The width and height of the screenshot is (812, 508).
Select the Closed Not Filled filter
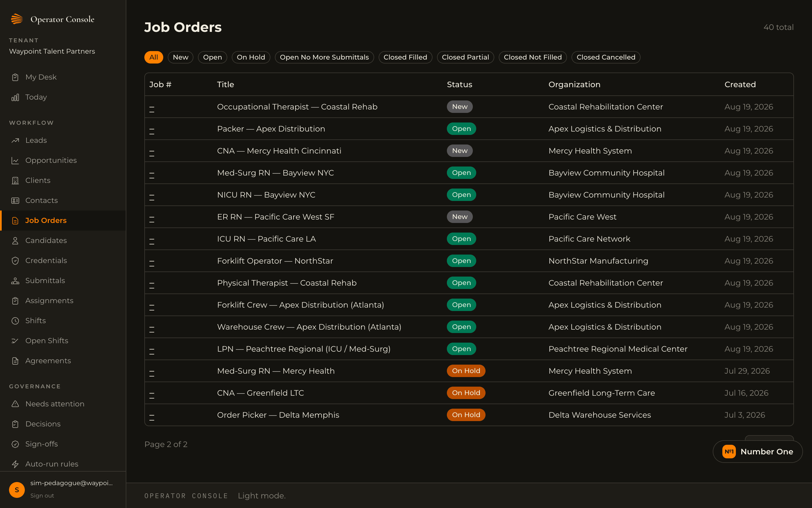point(533,57)
